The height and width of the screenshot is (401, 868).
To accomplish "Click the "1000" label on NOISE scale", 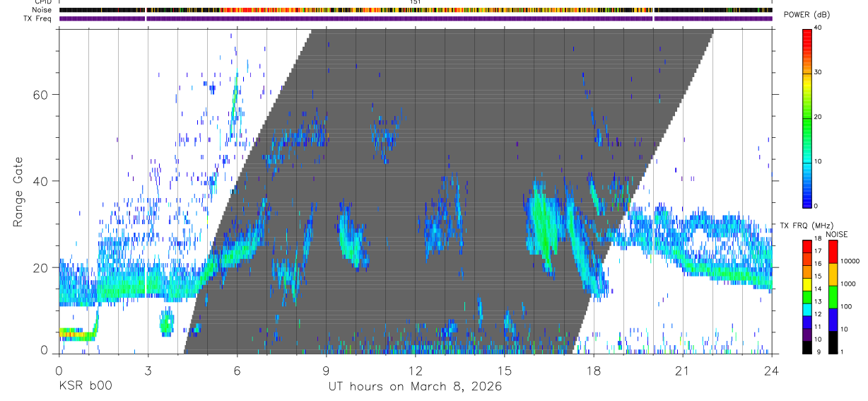I will pos(848,284).
